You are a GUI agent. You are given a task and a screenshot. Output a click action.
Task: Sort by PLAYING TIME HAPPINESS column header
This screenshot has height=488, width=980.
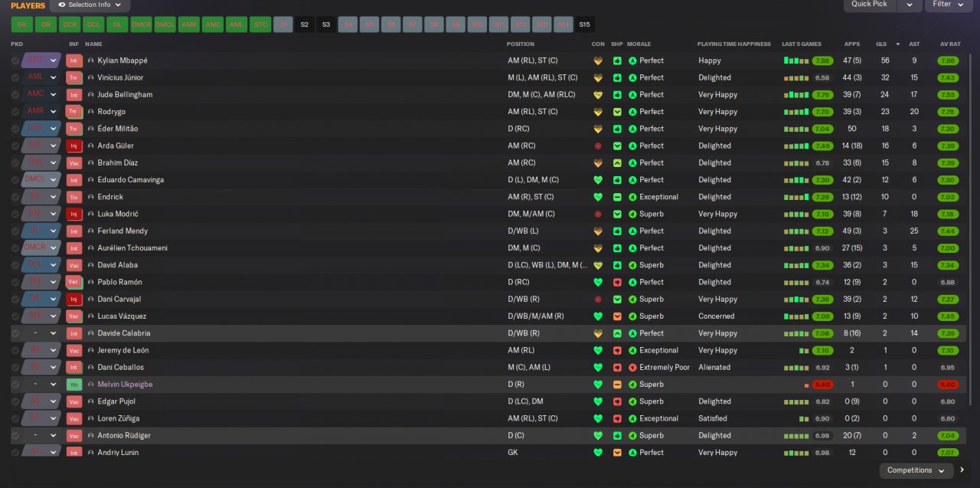point(733,44)
